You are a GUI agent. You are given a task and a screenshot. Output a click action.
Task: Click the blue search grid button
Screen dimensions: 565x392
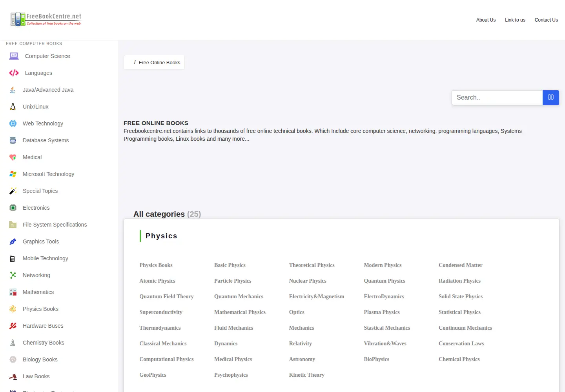(550, 97)
